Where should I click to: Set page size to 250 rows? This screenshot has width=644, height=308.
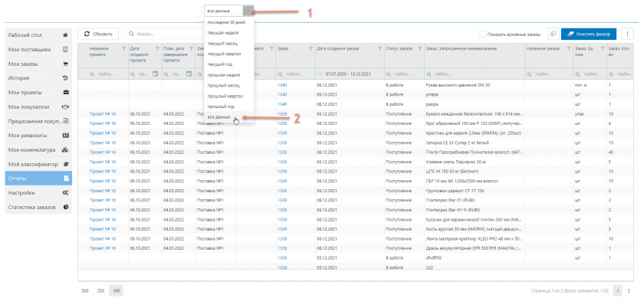click(x=101, y=291)
